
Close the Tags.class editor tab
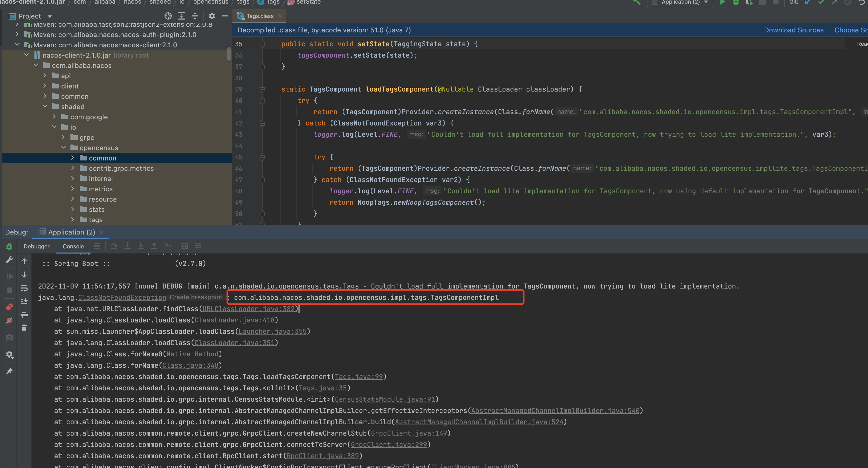click(x=280, y=16)
